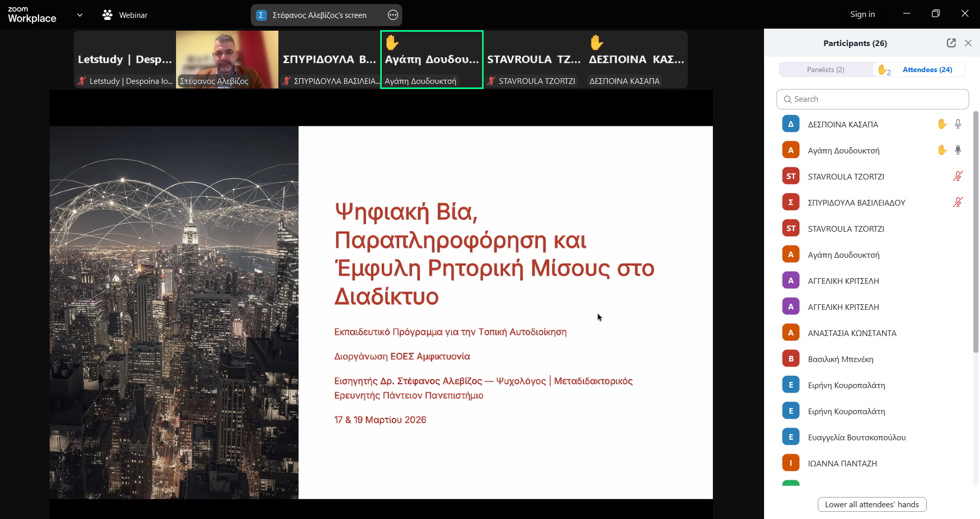This screenshot has height=519, width=980.
Task: Click the Στέφανος Αλεβίζος's screen sharing indicator
Action: point(319,15)
